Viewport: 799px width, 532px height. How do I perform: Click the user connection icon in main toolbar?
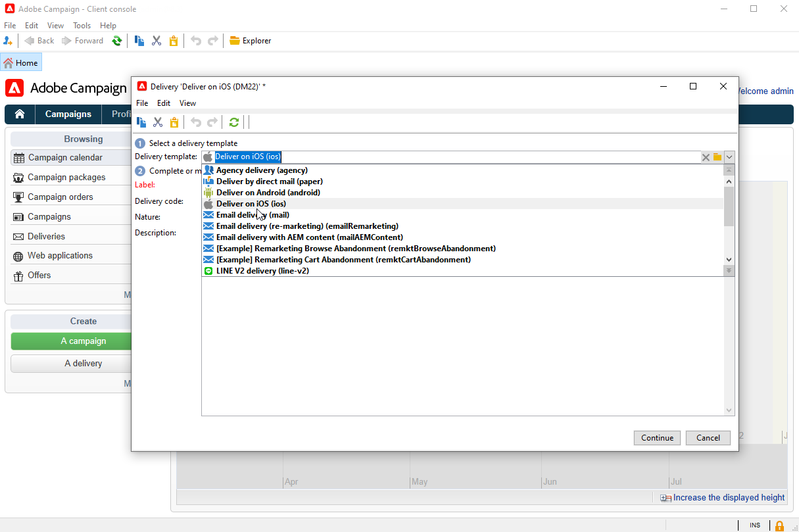pos(8,41)
